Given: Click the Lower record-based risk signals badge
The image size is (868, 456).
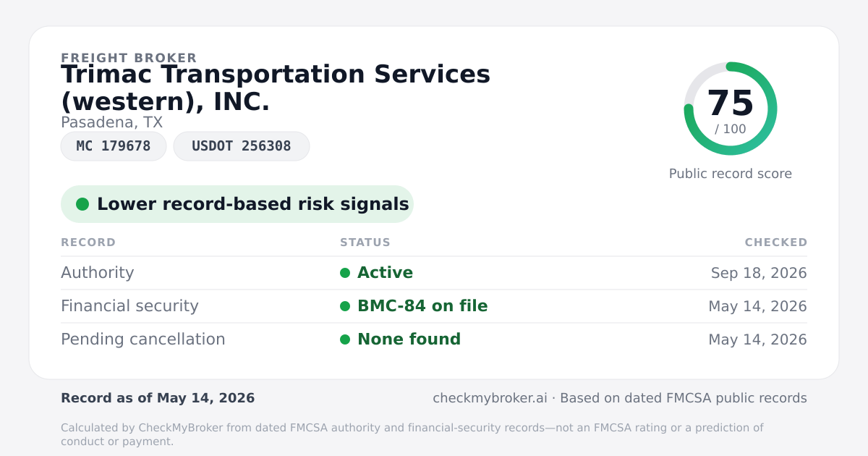Looking at the screenshot, I should click(237, 204).
